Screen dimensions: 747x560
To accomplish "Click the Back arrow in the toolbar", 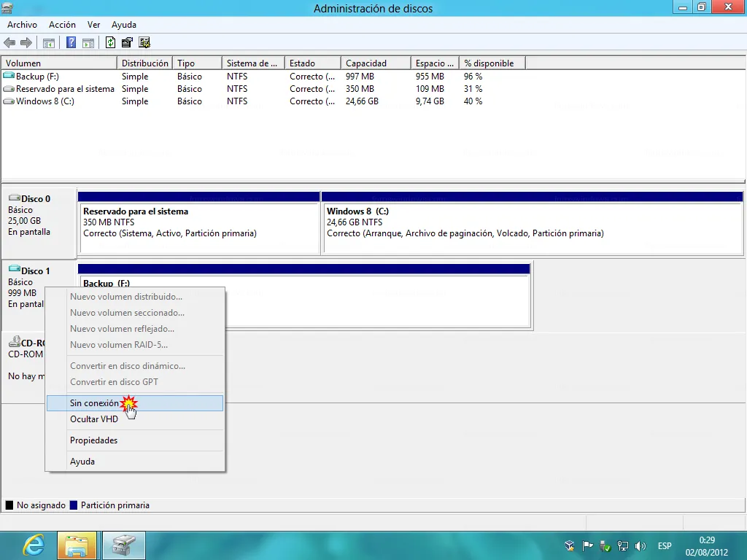I will tap(9, 43).
